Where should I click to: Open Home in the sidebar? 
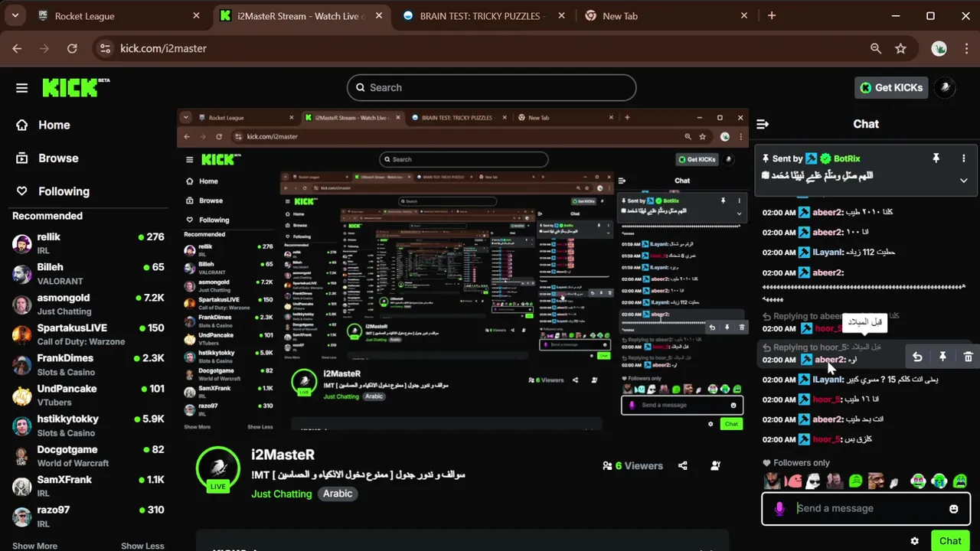[x=44, y=125]
